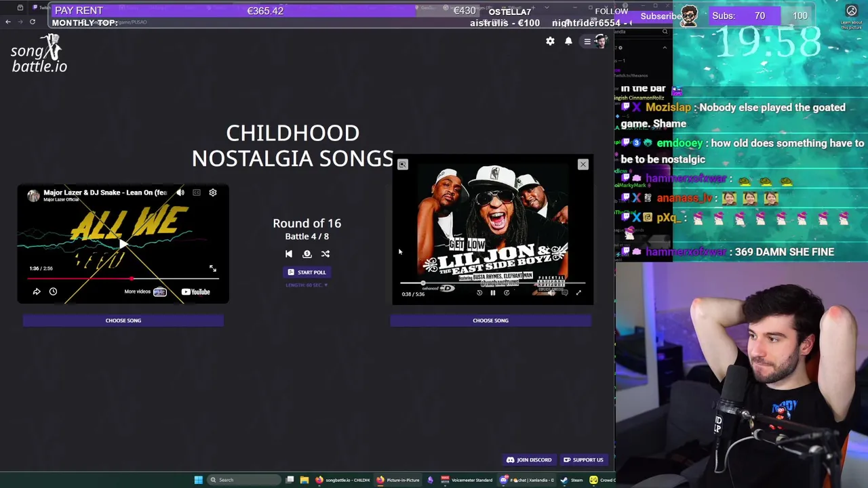Click username Mozislap in chat
The width and height of the screenshot is (868, 488).
pyautogui.click(x=668, y=107)
